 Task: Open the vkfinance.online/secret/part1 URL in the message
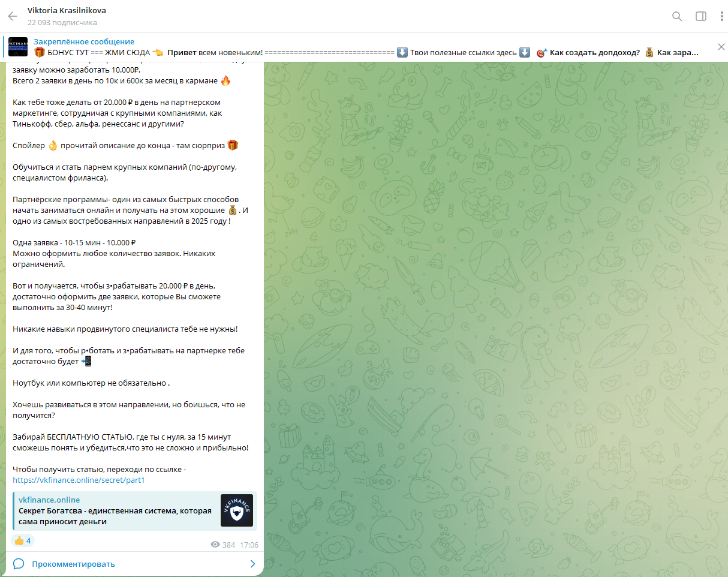pos(79,480)
